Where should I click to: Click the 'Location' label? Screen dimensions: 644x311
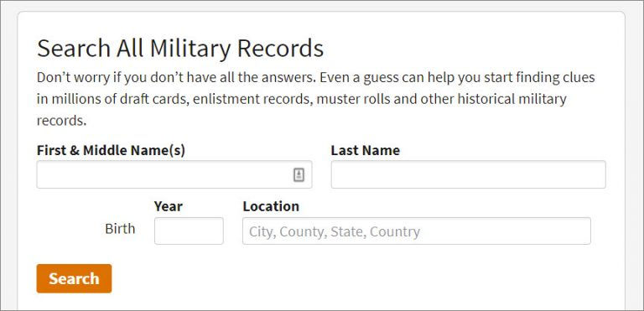click(271, 206)
